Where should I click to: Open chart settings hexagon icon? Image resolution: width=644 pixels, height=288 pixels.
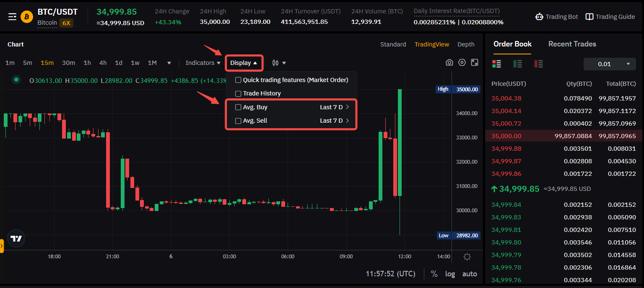[x=462, y=63]
